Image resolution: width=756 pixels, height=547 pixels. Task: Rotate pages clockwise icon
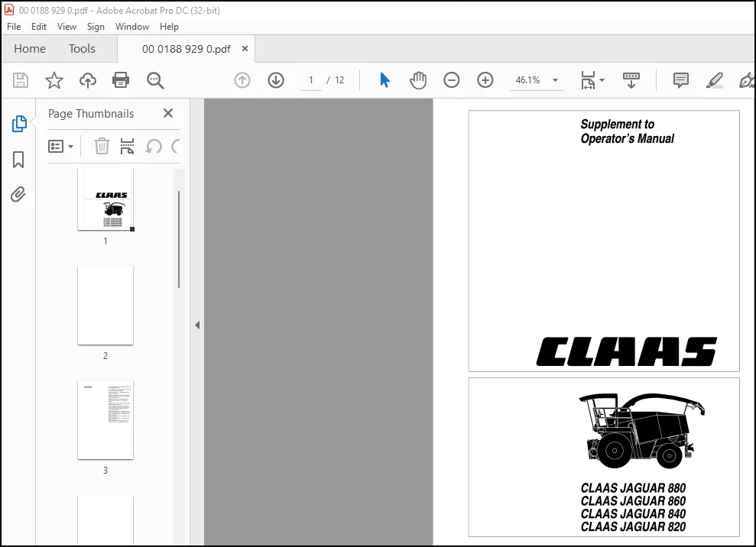[x=176, y=146]
